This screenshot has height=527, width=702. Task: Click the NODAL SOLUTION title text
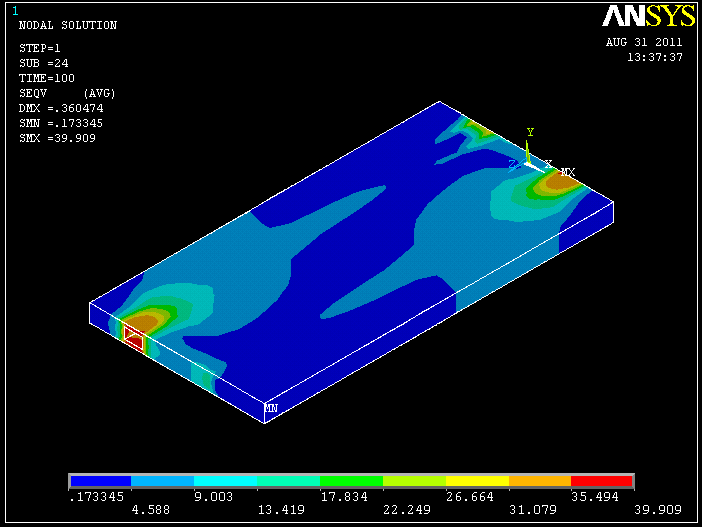point(68,26)
